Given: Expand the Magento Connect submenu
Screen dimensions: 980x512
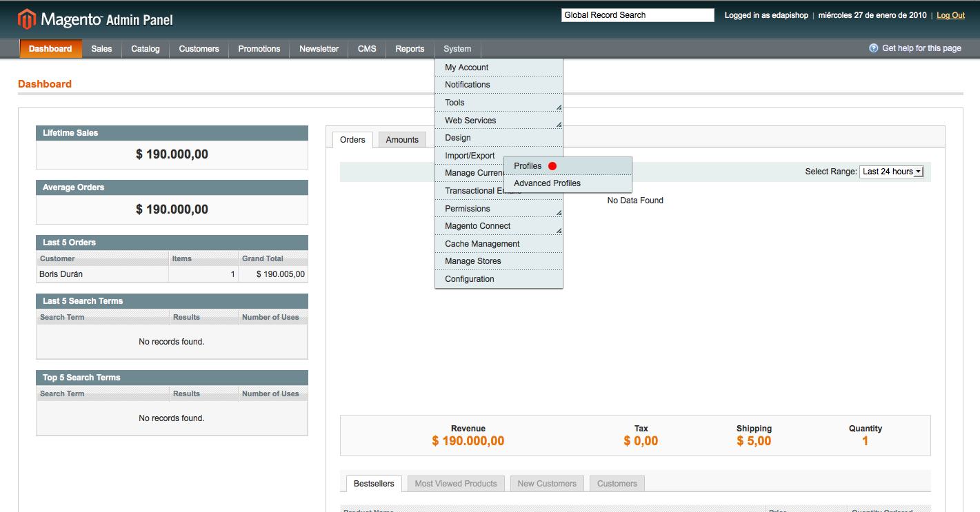Looking at the screenshot, I should [499, 226].
